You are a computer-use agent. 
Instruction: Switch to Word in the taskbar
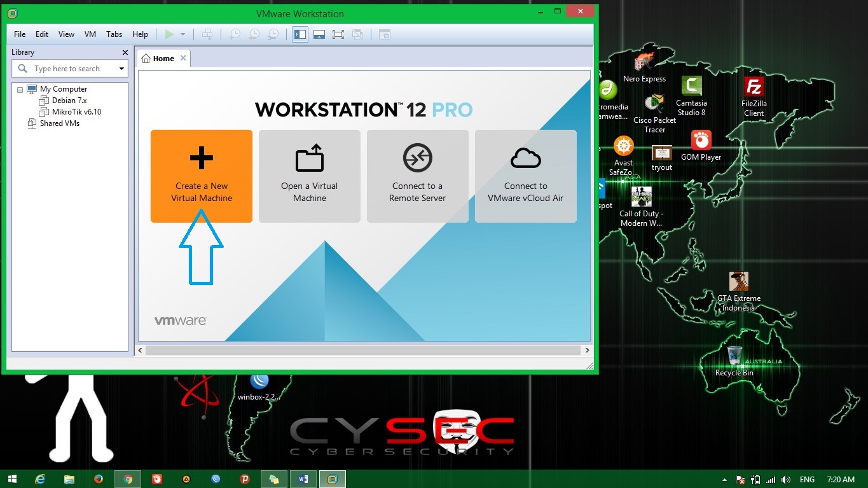point(303,479)
